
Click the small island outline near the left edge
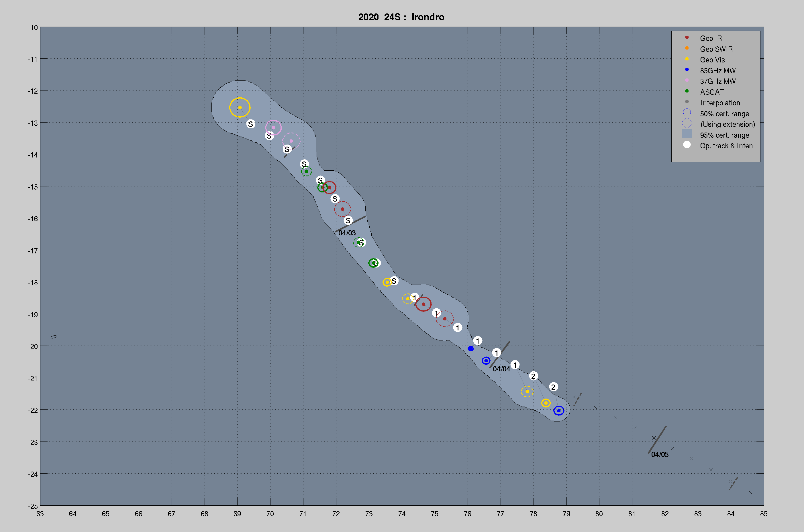pos(54,336)
